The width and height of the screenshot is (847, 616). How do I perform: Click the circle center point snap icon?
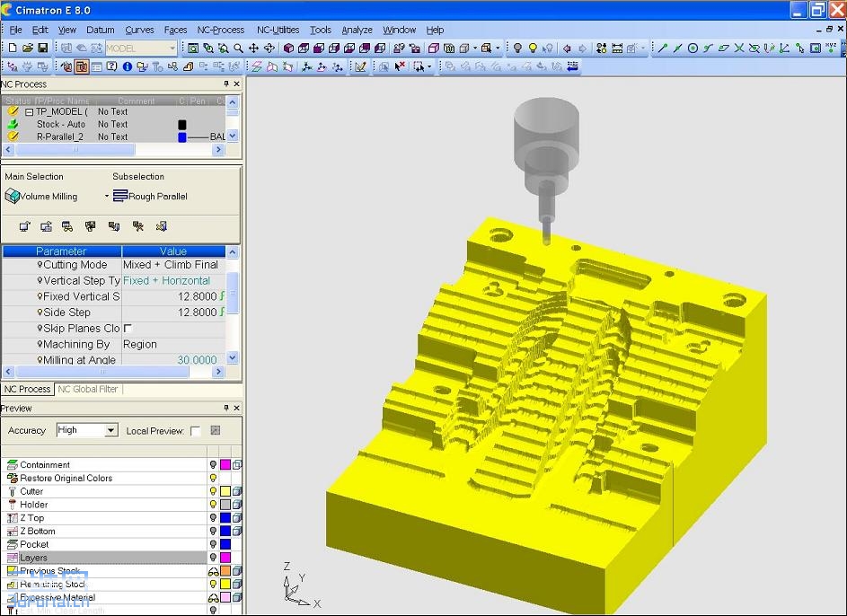(693, 48)
